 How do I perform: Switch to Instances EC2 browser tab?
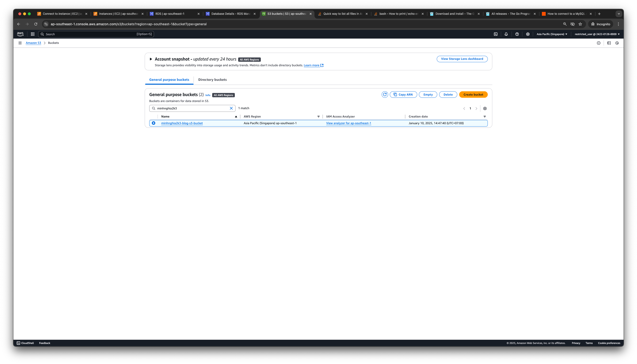(x=118, y=14)
